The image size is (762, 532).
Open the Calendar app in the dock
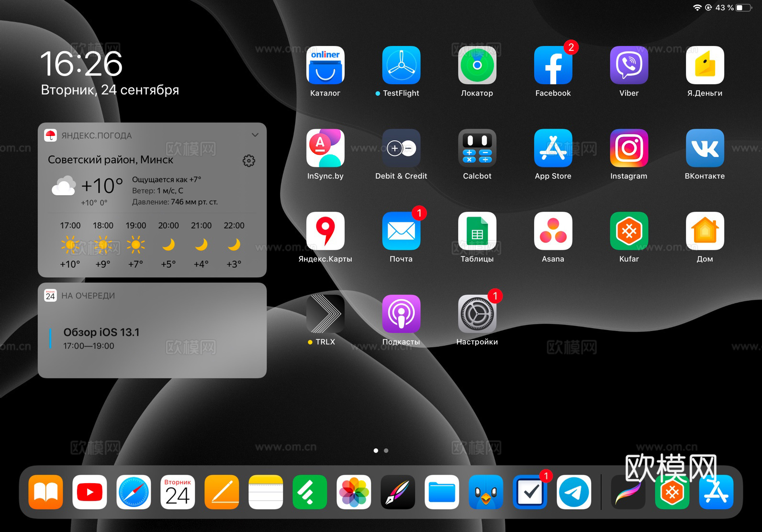coord(178,492)
